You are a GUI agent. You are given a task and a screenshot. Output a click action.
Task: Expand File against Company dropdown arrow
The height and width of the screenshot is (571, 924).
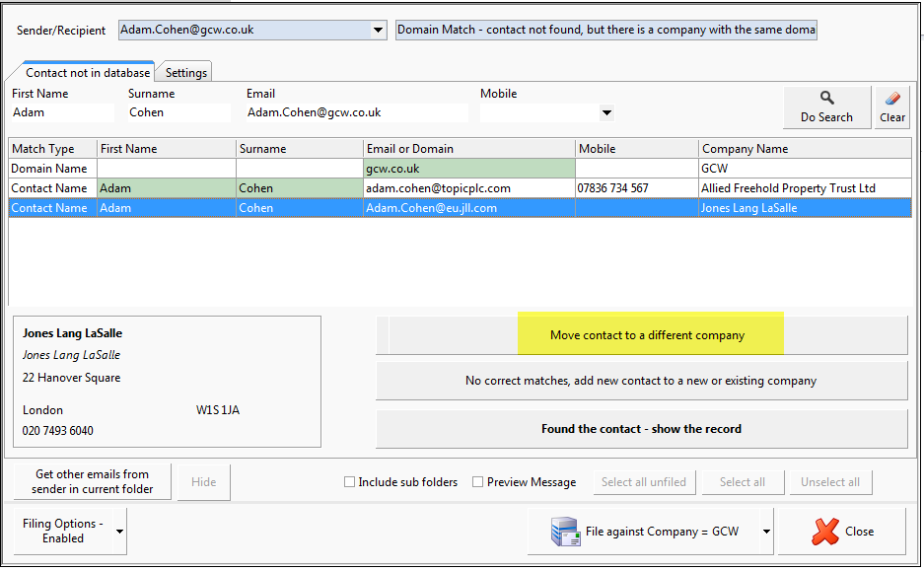click(765, 532)
